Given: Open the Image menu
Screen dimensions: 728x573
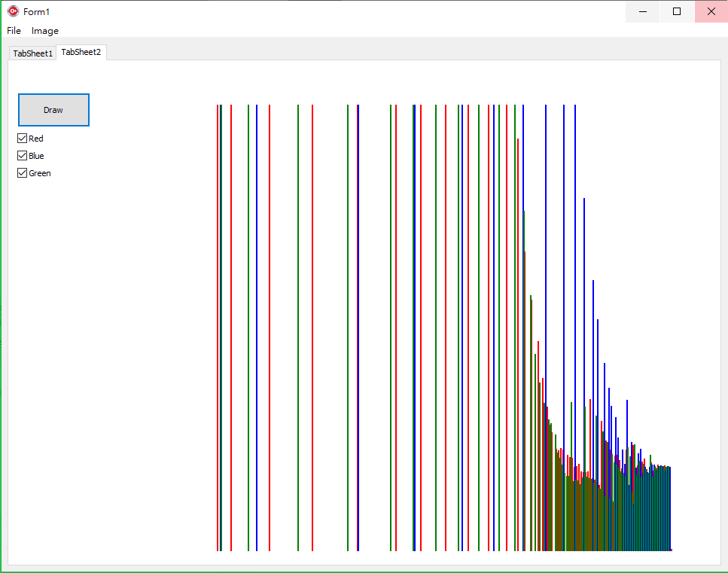Looking at the screenshot, I should tap(45, 31).
